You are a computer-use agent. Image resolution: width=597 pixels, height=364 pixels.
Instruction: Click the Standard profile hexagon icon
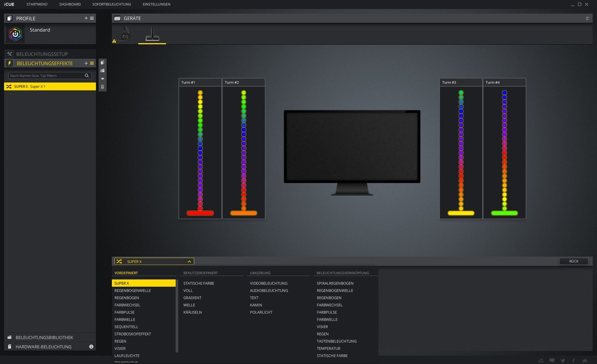coord(15,34)
